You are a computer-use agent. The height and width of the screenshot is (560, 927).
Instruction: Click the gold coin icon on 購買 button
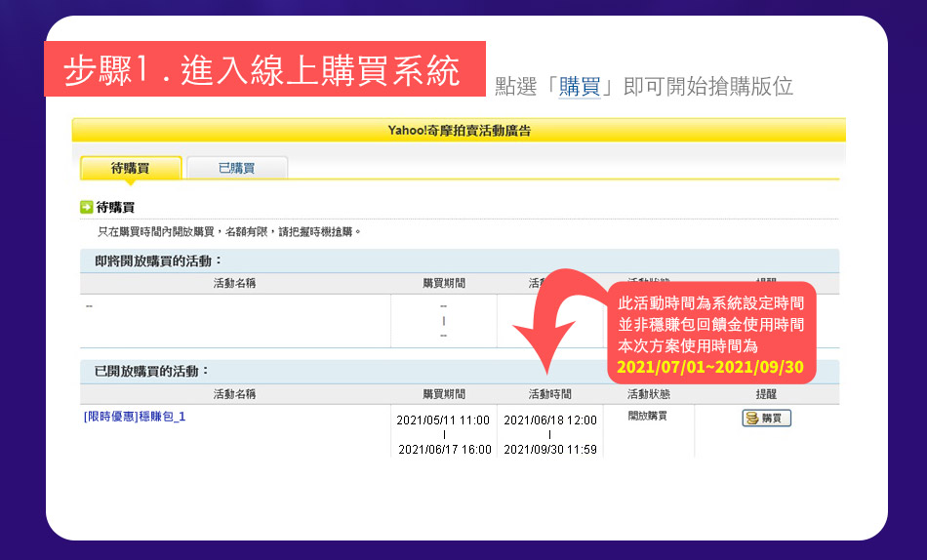tap(751, 419)
